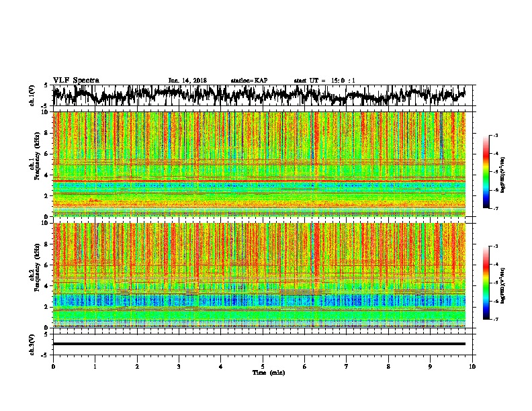Click '-7' on the ch.1 colorbar scale
Screen dimensions: 532x411
pos(496,208)
